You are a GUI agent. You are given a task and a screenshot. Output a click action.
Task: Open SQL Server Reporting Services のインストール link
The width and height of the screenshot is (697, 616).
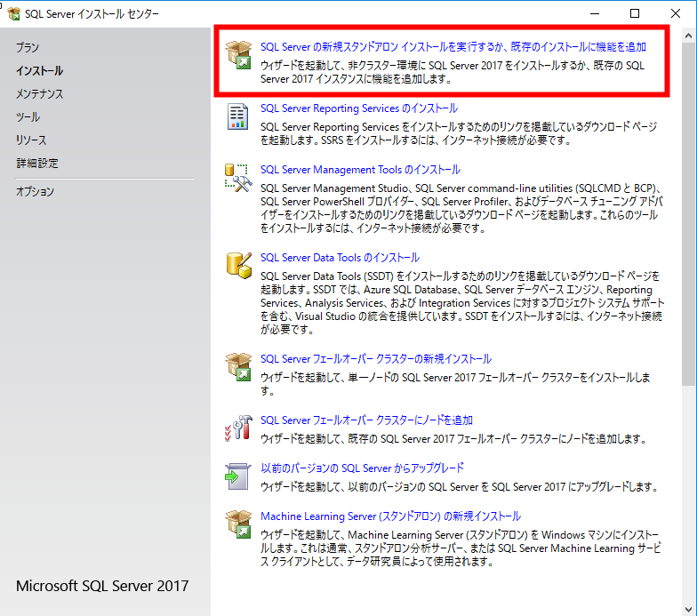coord(359,108)
